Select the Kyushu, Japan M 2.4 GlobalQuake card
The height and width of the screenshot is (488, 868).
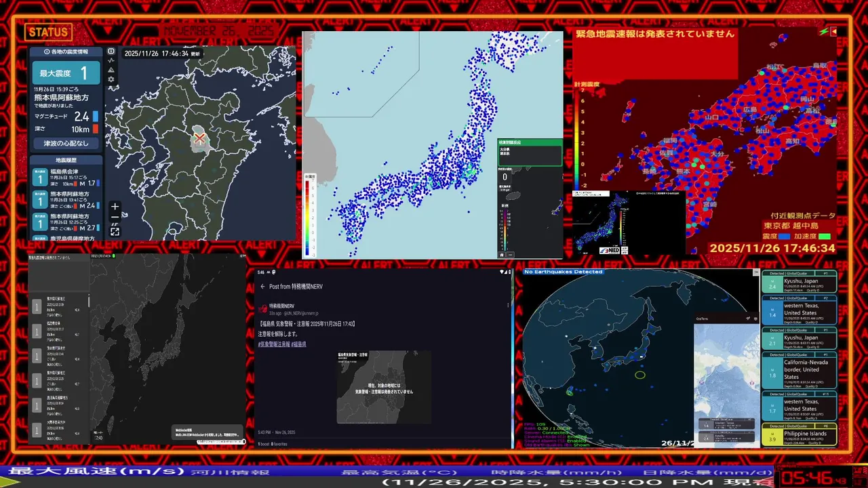pos(799,283)
